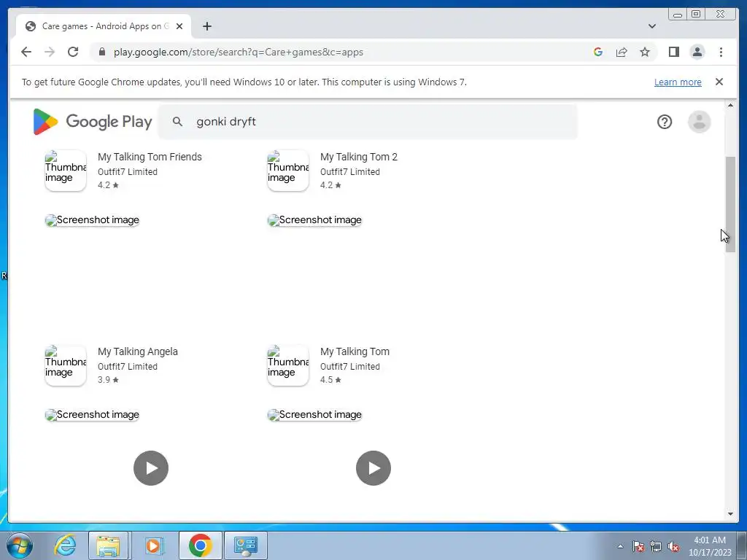This screenshot has width=747, height=560.
Task: Play the My Talking Tom 4.5 video
Action: 373,468
